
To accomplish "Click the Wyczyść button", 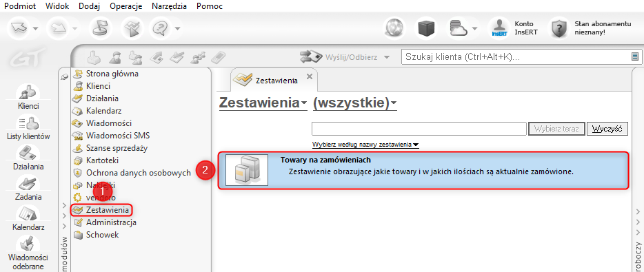I will pyautogui.click(x=607, y=129).
